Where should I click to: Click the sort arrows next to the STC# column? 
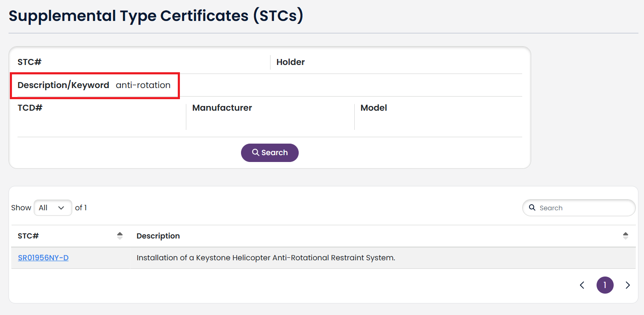click(x=120, y=236)
